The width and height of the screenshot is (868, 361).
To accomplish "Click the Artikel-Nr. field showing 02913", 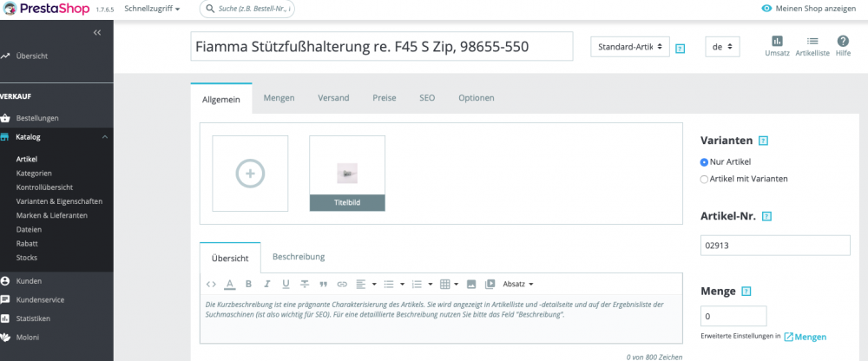I will tap(775, 246).
